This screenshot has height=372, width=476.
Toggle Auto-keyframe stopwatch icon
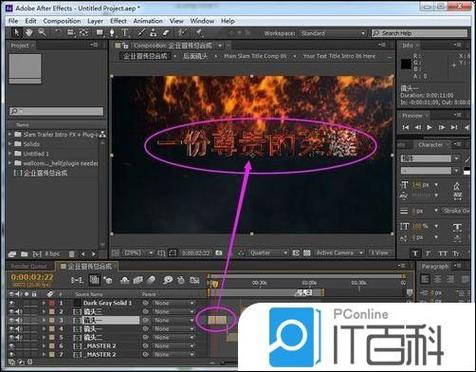point(181,280)
